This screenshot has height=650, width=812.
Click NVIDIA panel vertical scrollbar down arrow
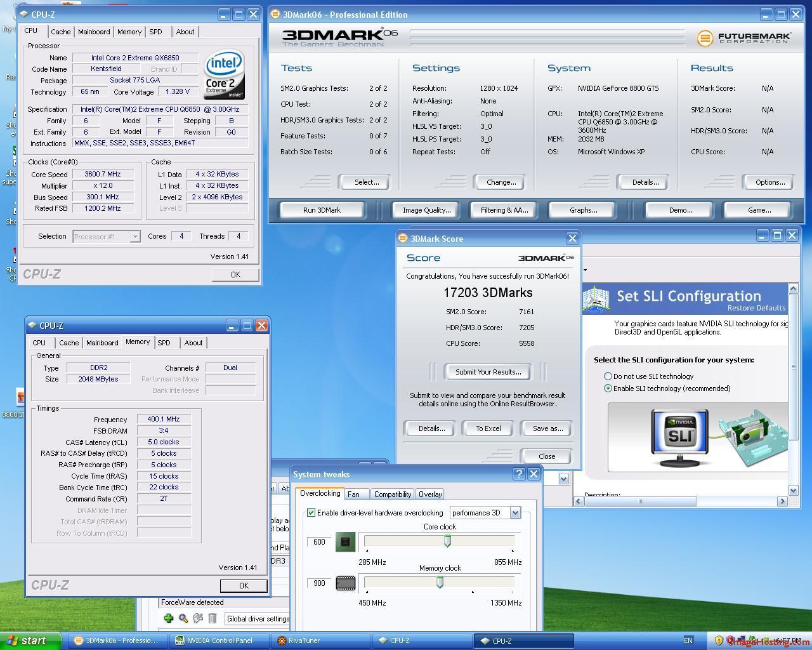(x=792, y=490)
